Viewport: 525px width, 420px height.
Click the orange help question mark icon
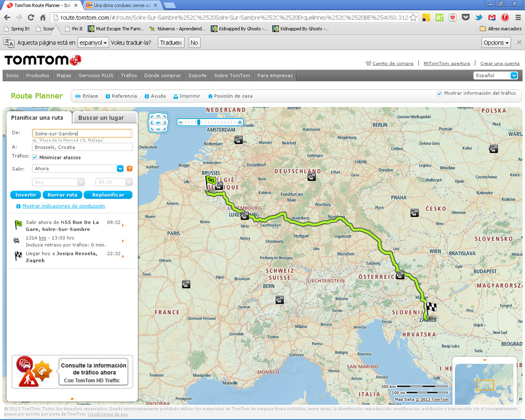coord(130,169)
